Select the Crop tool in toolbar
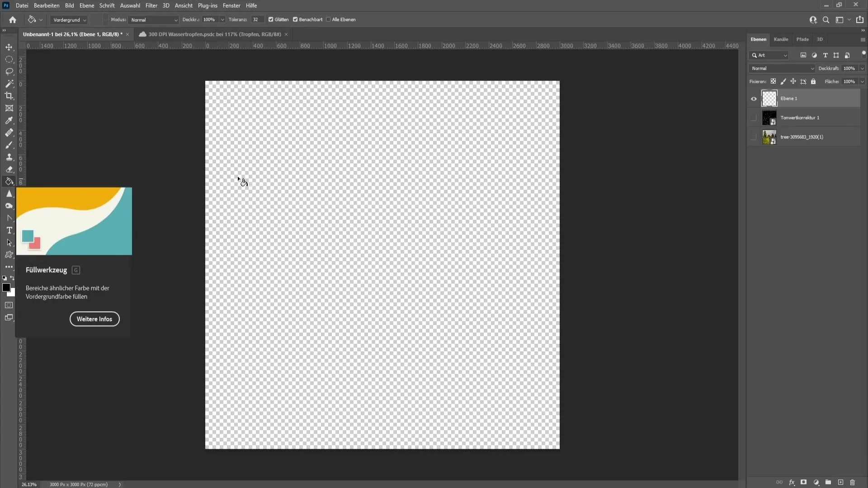This screenshot has height=488, width=868. tap(9, 96)
